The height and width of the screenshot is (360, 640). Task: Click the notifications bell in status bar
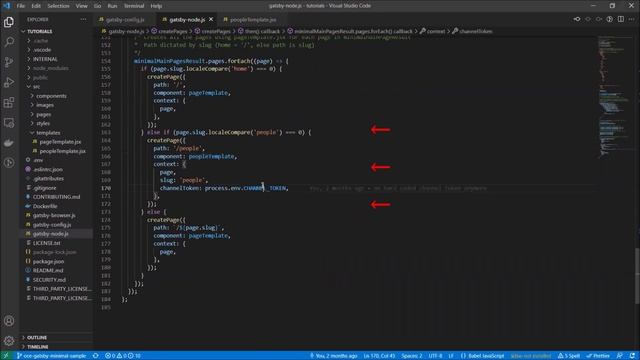pos(632,356)
